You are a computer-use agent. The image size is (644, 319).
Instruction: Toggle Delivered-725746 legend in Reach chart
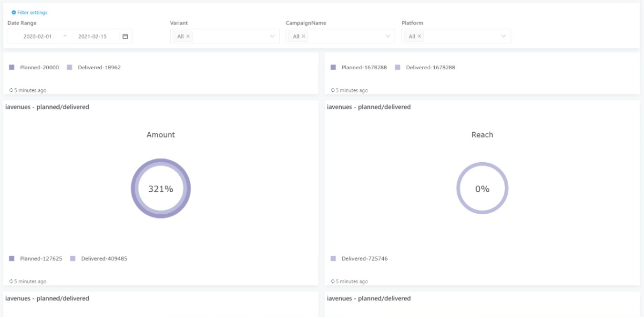coord(360,259)
